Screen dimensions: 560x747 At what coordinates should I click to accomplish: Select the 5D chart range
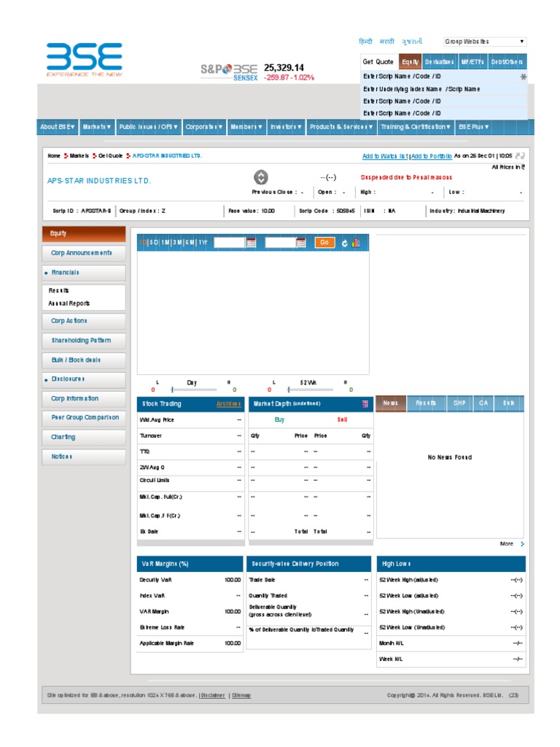click(x=155, y=243)
